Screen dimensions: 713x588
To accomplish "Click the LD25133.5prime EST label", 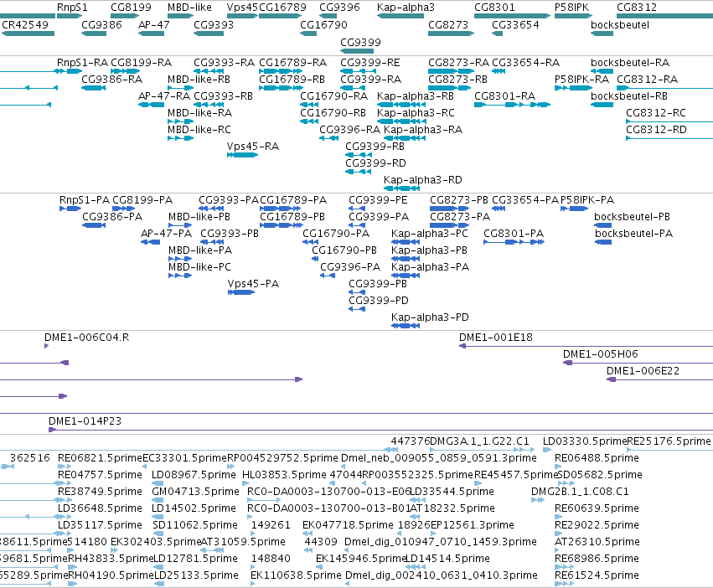I will tap(196, 575).
